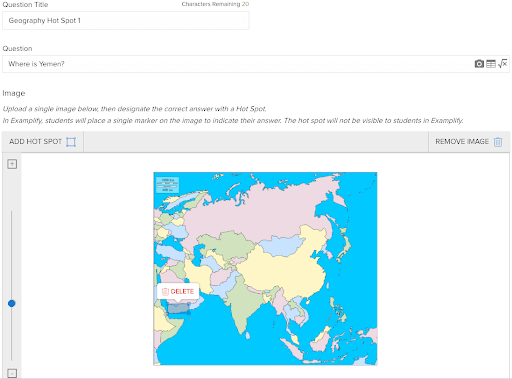Open the square-root equation editor icon
Viewport: 512px width, 379px height.
502,63
